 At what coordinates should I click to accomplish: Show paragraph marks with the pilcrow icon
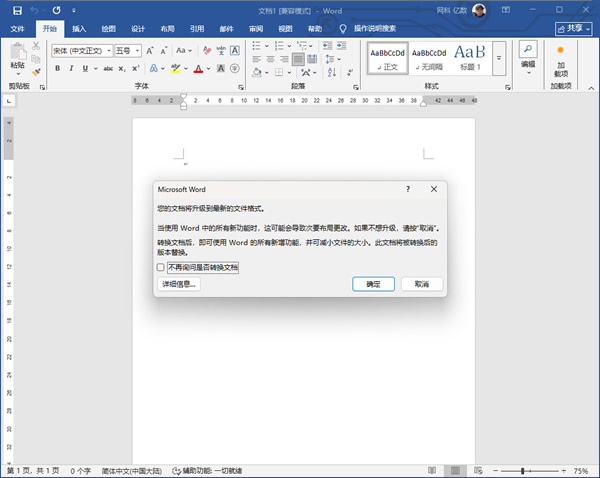(350, 72)
